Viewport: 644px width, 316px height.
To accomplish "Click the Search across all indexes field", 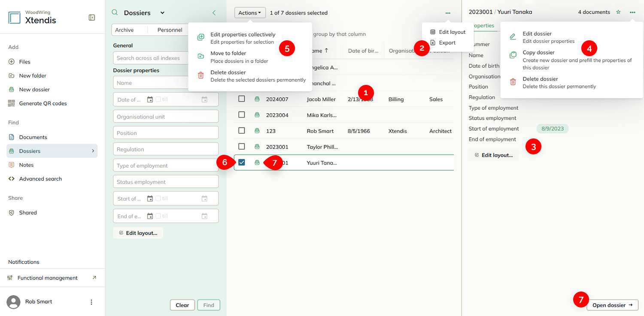I will [x=151, y=58].
